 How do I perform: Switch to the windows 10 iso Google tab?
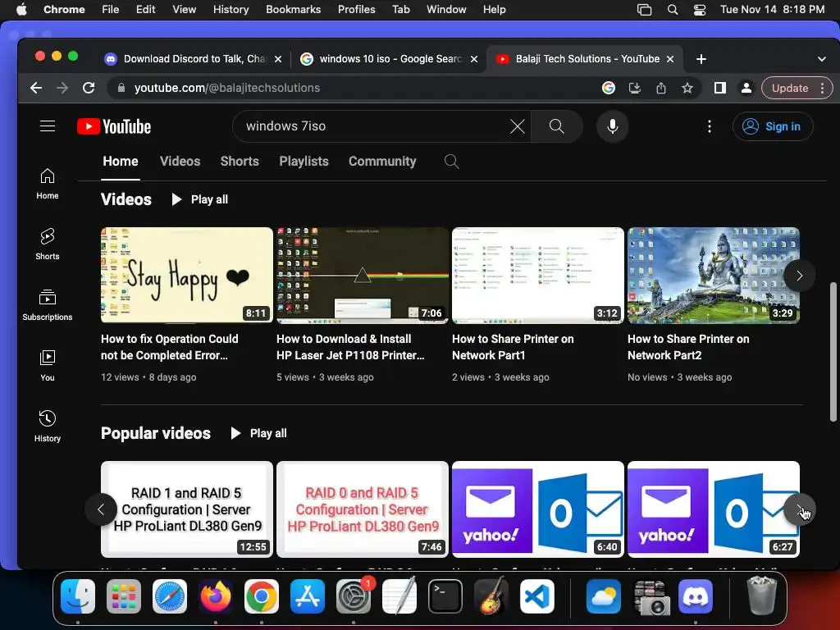[x=390, y=59]
